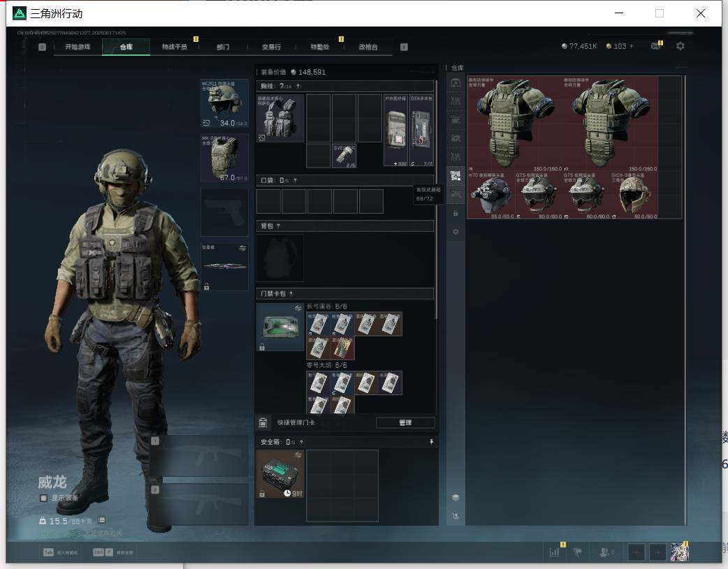The image size is (728, 569).
Task: Click the 快捷管理门卡 card icon
Action: 263,423
